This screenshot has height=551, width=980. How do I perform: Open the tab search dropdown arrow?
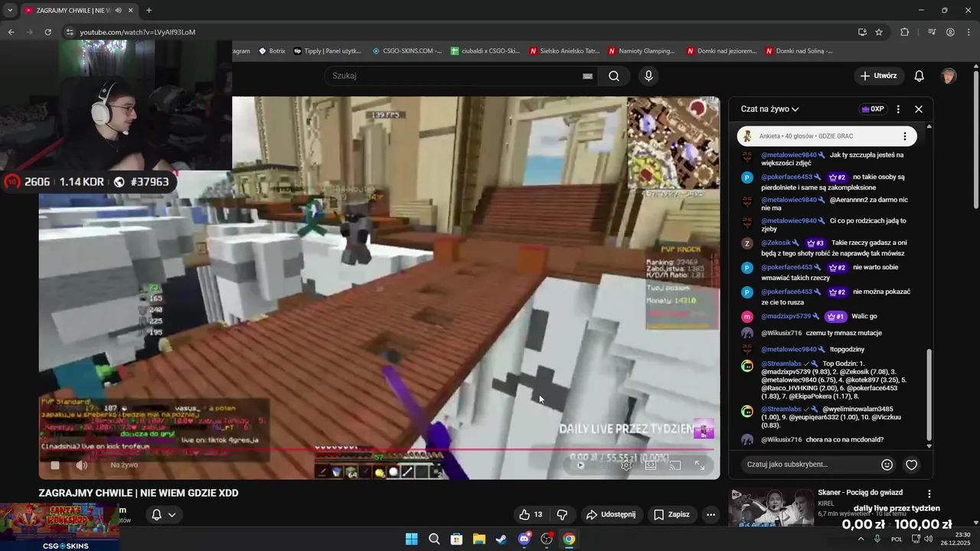click(9, 11)
